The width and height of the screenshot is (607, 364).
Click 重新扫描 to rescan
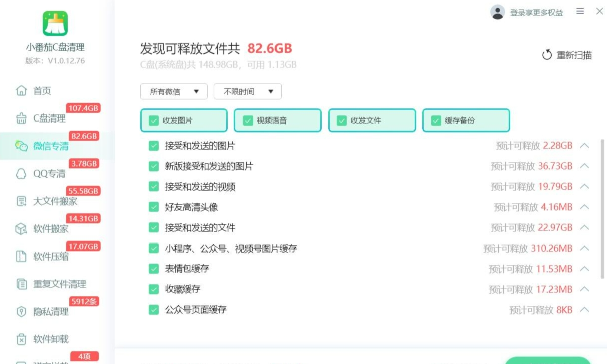[567, 55]
